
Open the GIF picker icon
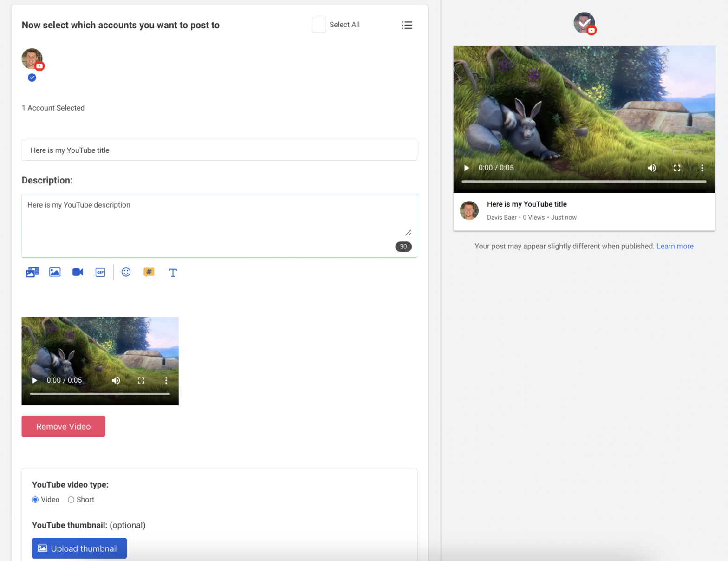[x=100, y=273]
